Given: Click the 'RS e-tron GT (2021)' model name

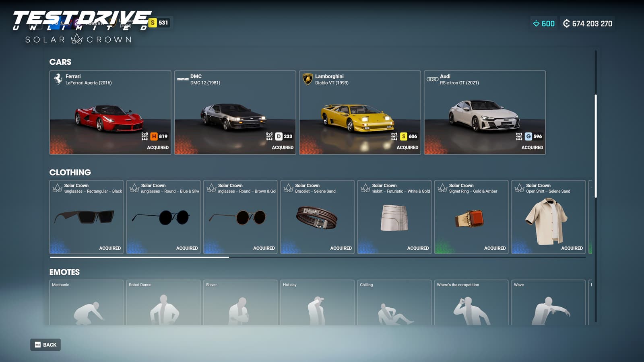Looking at the screenshot, I should [459, 83].
